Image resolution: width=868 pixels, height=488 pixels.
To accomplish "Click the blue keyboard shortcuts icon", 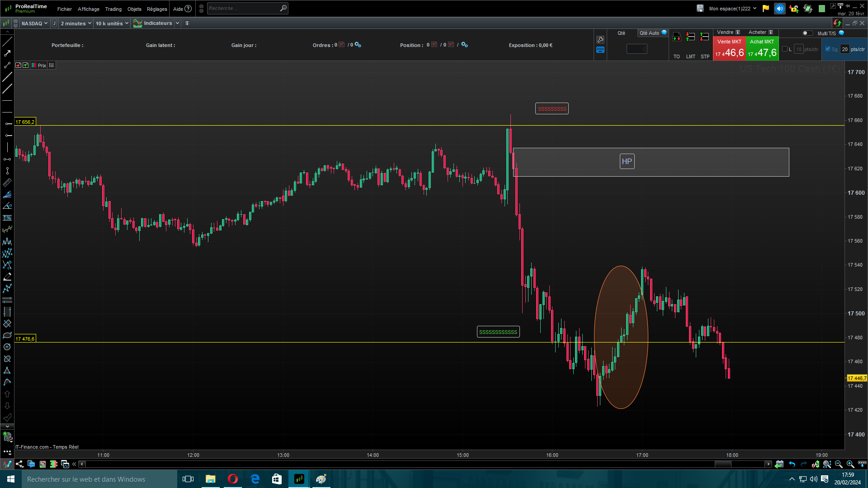I will click(x=600, y=50).
